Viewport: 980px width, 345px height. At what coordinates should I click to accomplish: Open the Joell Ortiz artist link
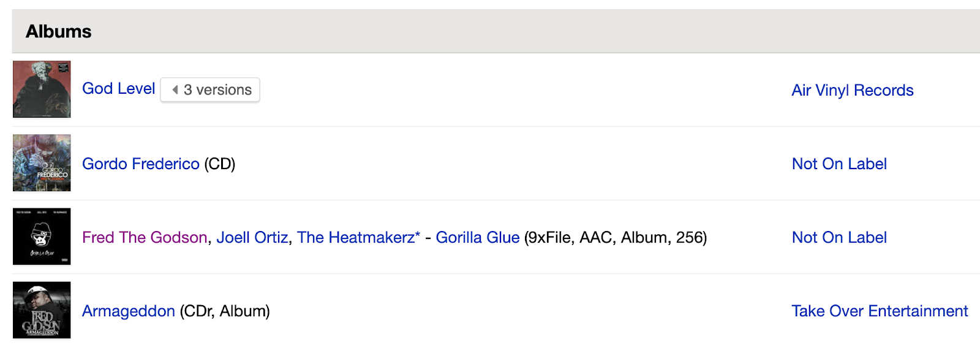point(252,237)
